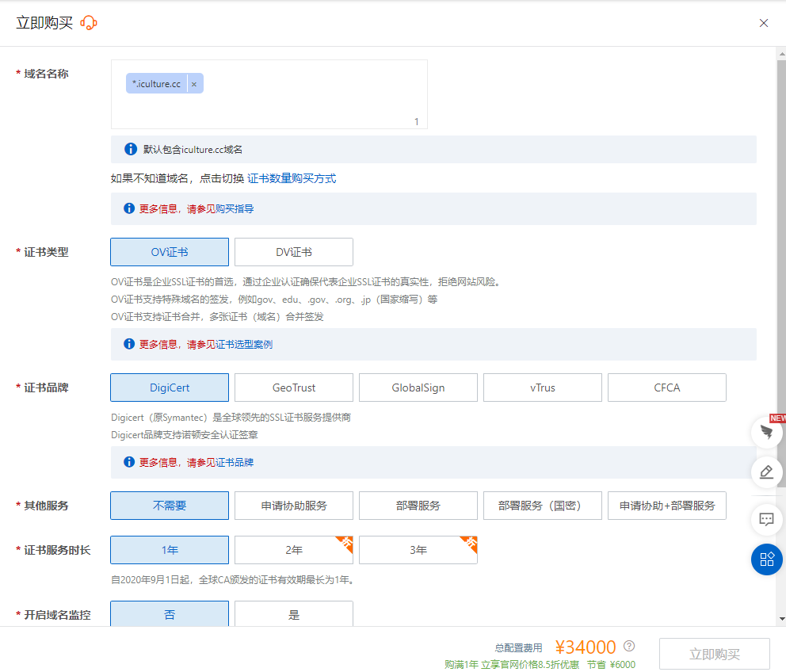The image size is (786, 672).
Task: Set certificate duration to 2年
Action: point(294,550)
